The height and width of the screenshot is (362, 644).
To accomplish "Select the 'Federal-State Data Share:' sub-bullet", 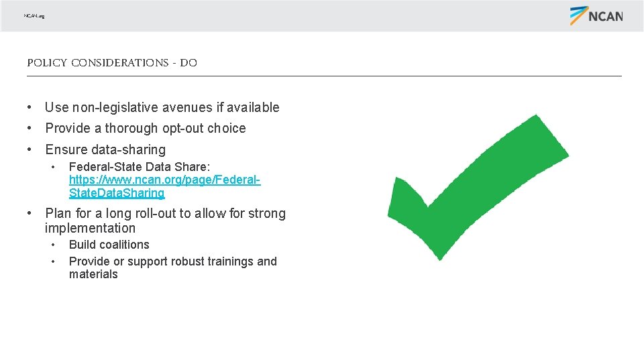I will 140,167.
